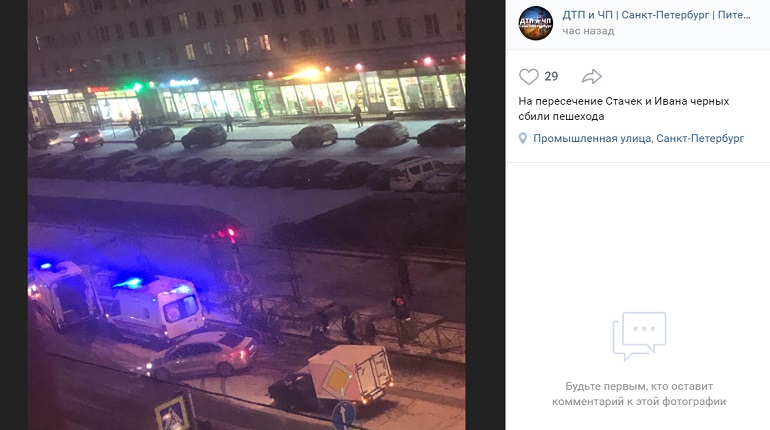
Task: Click the caption about Стачек и Ивана черных
Action: 624,108
